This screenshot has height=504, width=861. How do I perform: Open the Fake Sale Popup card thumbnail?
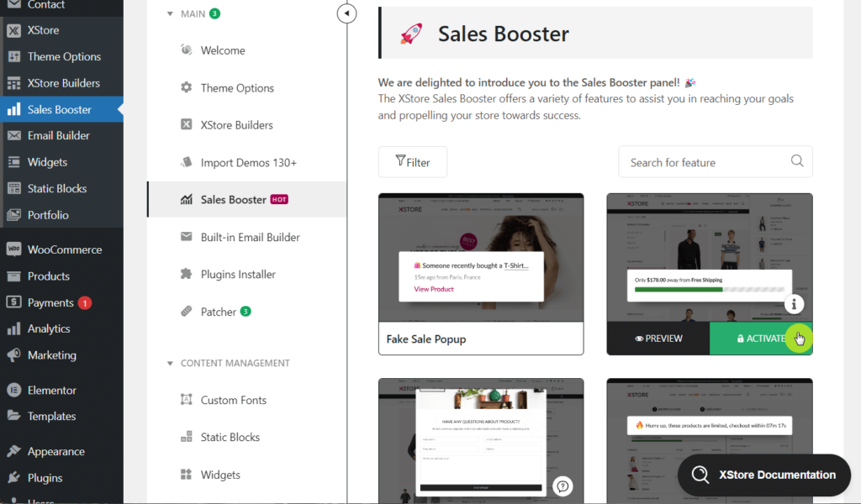click(x=480, y=257)
